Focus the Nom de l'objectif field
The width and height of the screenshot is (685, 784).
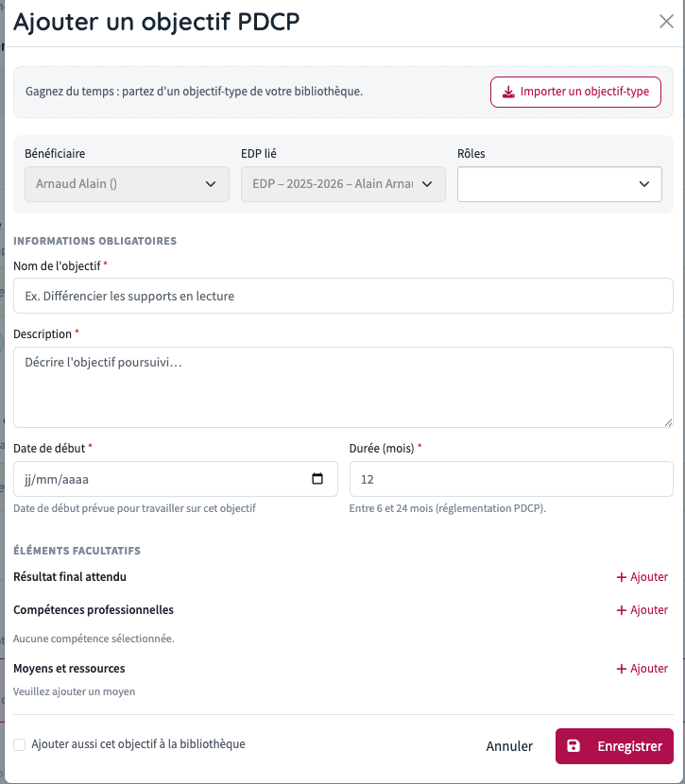[x=343, y=296]
